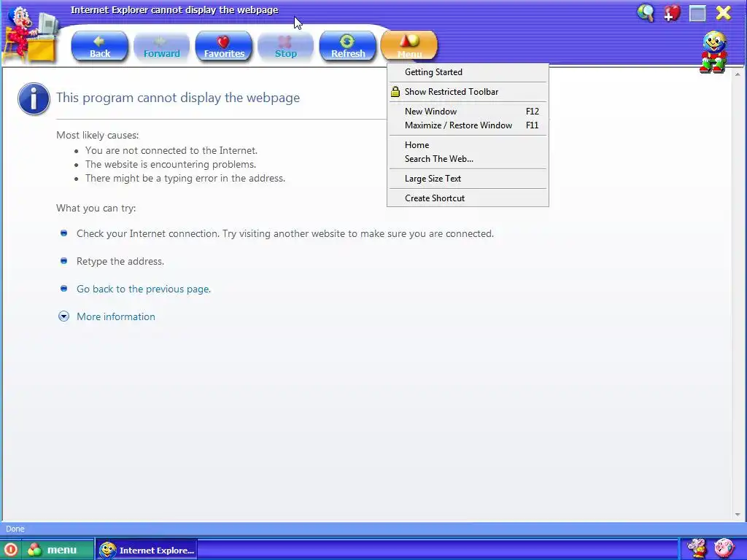Go back using the Back button
747x560 pixels.
click(x=99, y=46)
